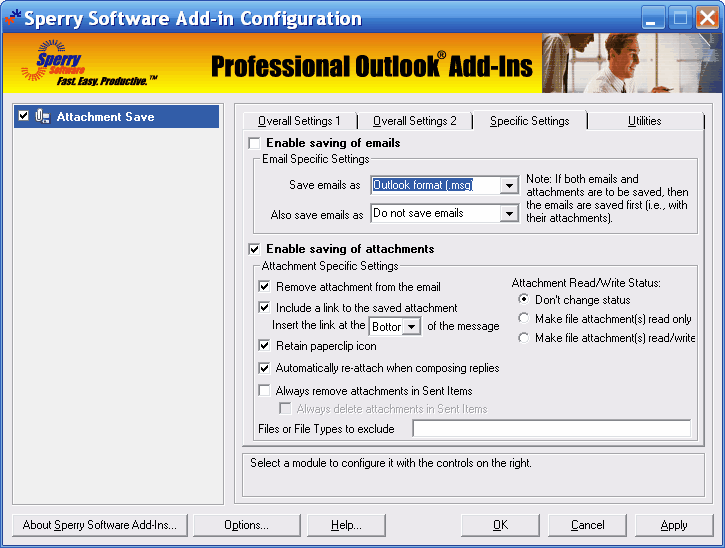Expand the Also save emails as dropdown
The height and width of the screenshot is (548, 725).
(x=509, y=214)
